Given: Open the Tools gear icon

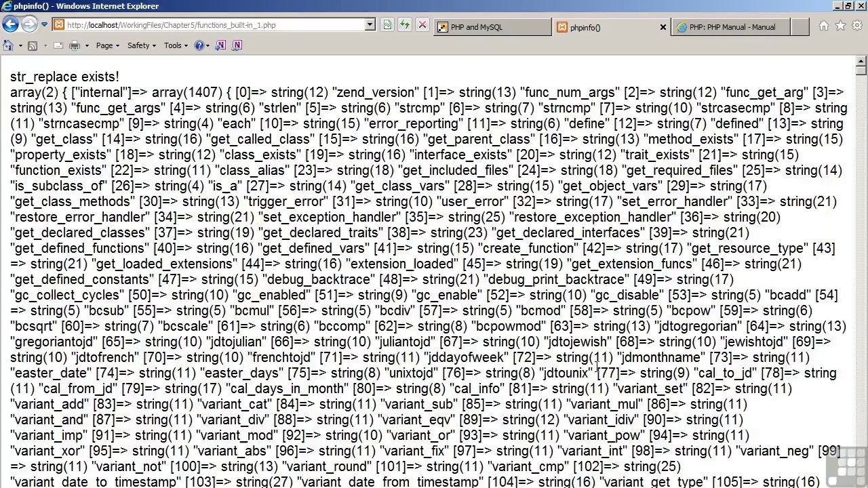Looking at the screenshot, I should click(x=856, y=26).
